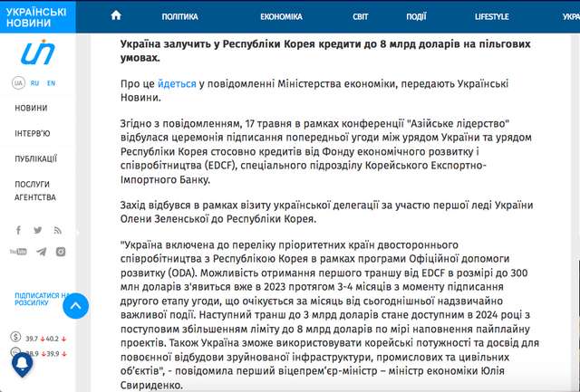Open the YouTube channel icon
580x392 pixels.
point(17,251)
